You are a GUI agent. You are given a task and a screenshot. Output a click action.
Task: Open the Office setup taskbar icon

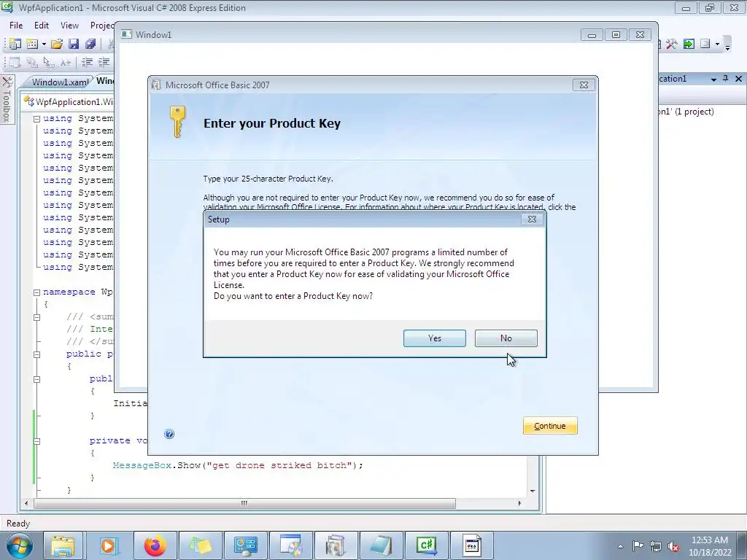pos(336,545)
